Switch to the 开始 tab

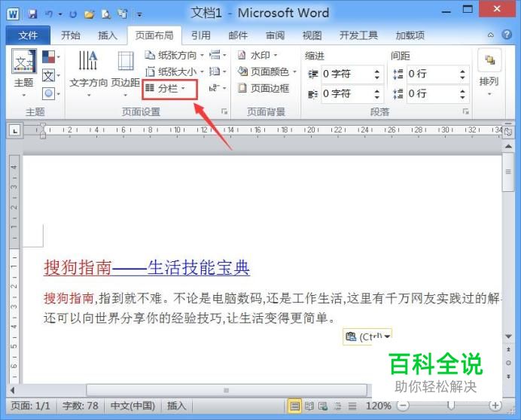point(71,35)
